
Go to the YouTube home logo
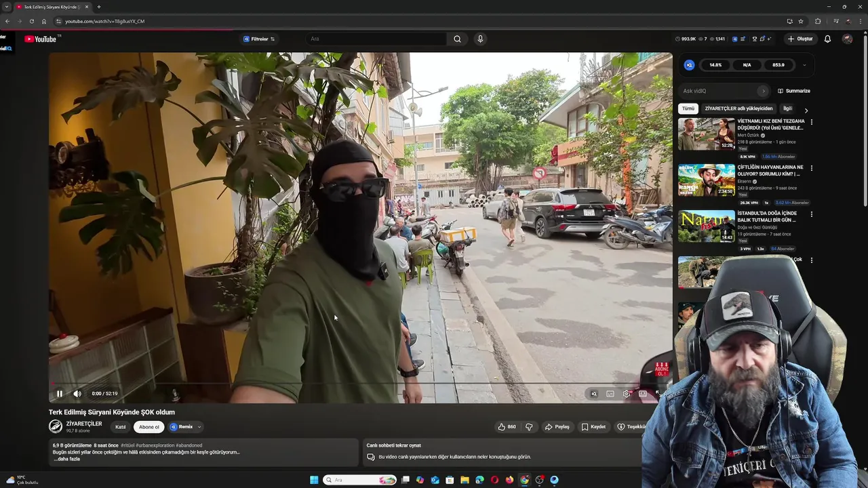(x=41, y=39)
